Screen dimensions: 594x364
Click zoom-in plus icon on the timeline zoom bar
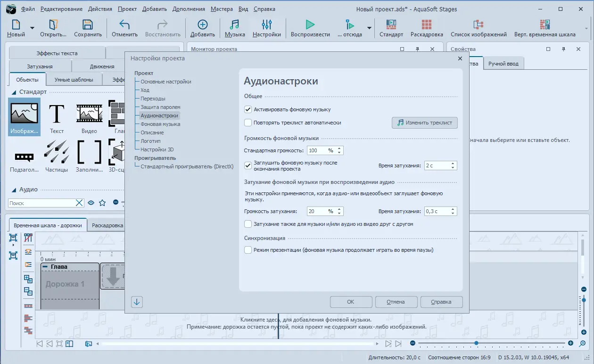570,343
